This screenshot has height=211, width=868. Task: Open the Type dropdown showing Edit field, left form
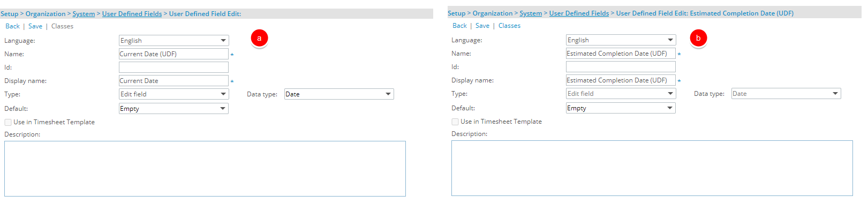pyautogui.click(x=174, y=94)
